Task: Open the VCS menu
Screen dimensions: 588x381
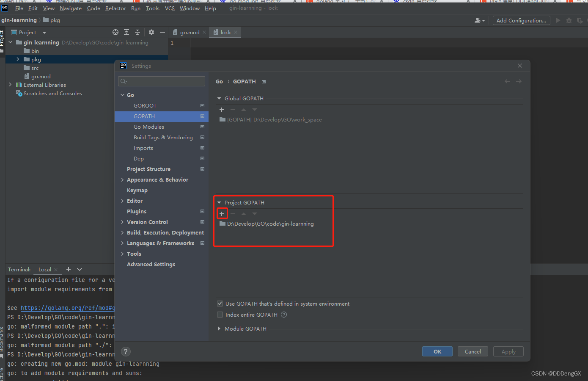Action: (x=170, y=8)
